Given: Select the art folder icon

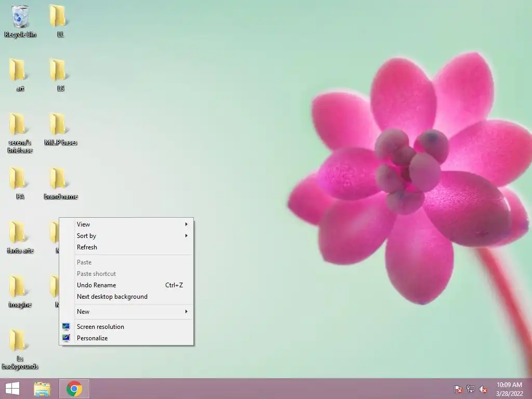Looking at the screenshot, I should click(x=20, y=75).
